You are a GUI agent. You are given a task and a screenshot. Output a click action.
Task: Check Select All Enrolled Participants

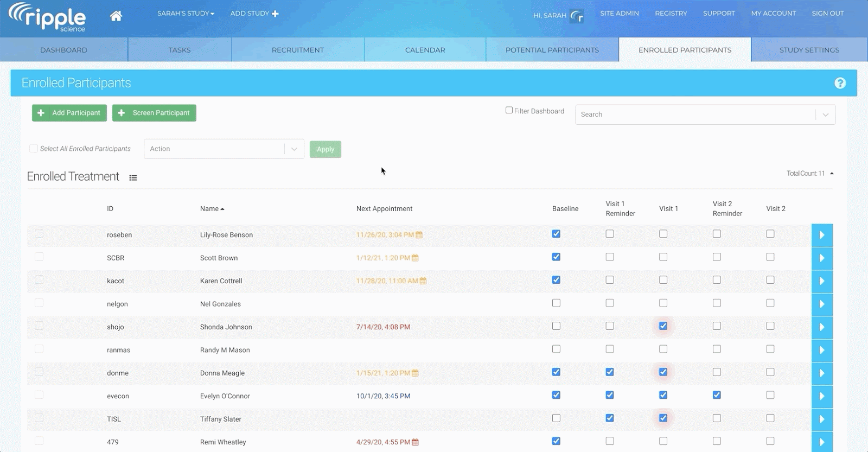pyautogui.click(x=34, y=149)
